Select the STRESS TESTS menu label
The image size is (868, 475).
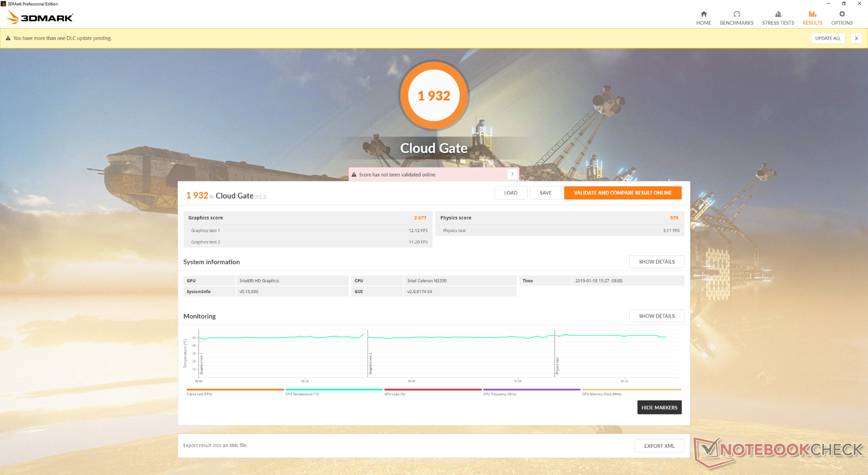pyautogui.click(x=778, y=23)
